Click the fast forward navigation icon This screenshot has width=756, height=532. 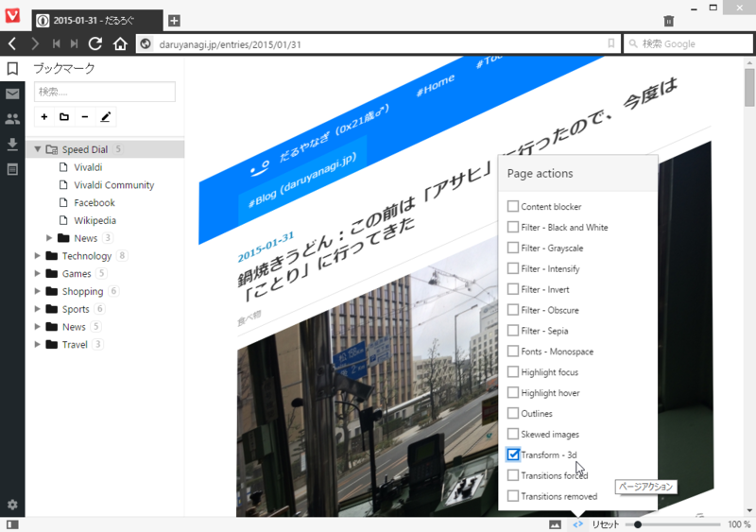[74, 43]
